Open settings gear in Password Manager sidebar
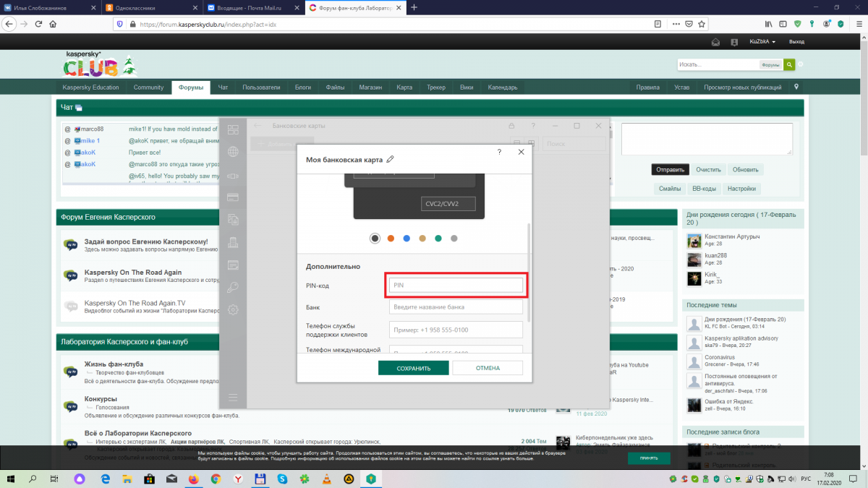 tap(233, 309)
